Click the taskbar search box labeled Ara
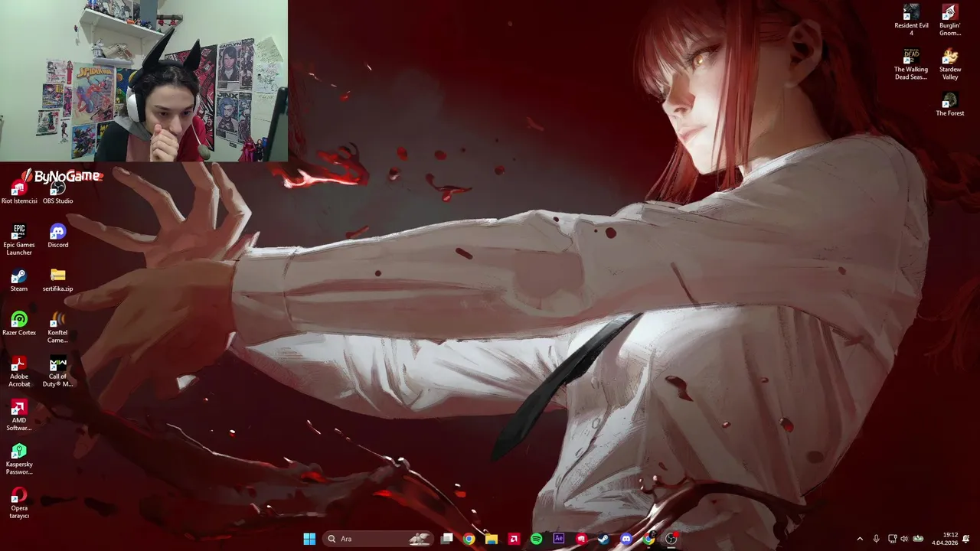The width and height of the screenshot is (980, 551). point(378,539)
